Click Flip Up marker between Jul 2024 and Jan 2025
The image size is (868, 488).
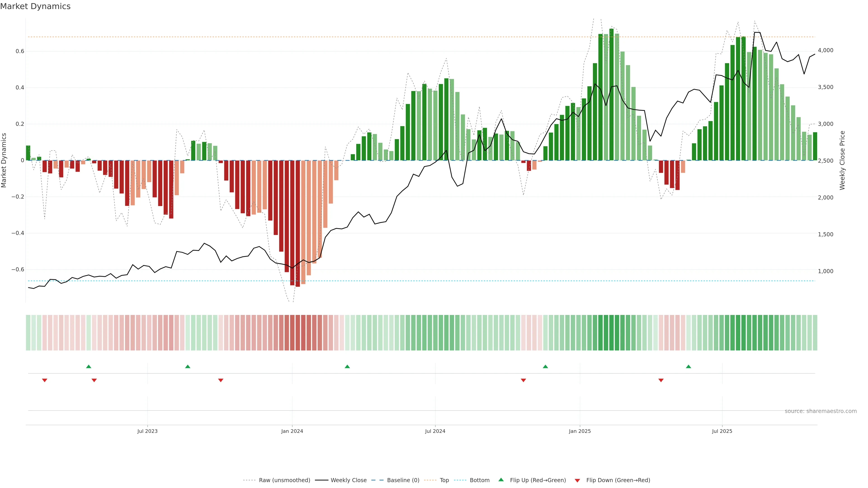click(x=545, y=366)
